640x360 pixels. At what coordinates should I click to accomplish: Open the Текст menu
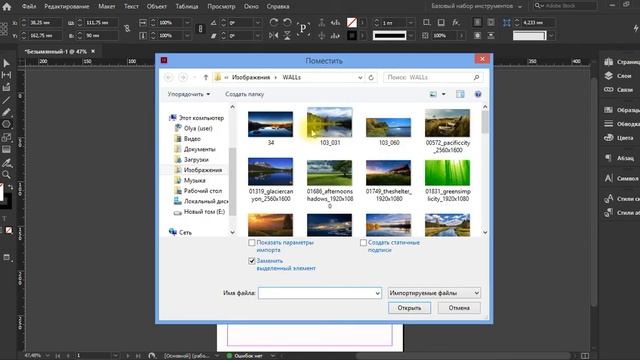[131, 6]
